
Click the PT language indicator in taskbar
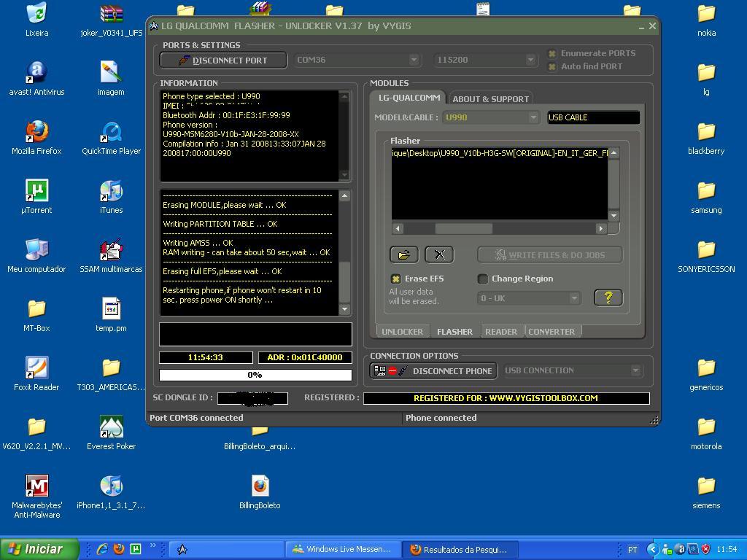click(632, 550)
